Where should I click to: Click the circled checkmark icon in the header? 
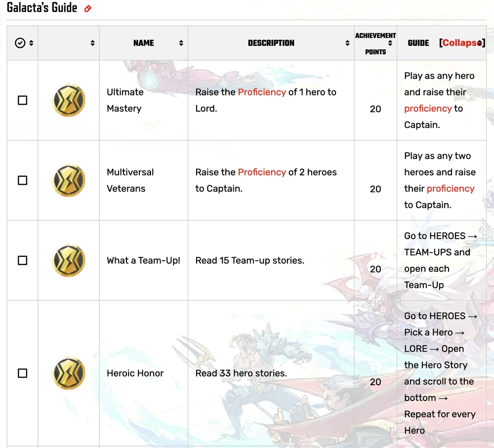[20, 42]
